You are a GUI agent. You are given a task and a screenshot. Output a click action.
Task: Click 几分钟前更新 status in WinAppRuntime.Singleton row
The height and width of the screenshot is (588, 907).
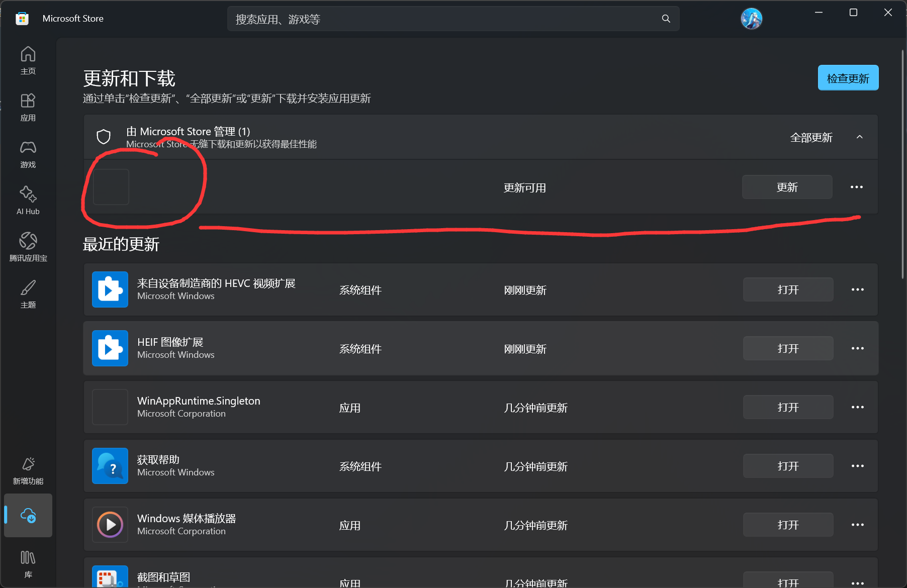pyautogui.click(x=535, y=408)
